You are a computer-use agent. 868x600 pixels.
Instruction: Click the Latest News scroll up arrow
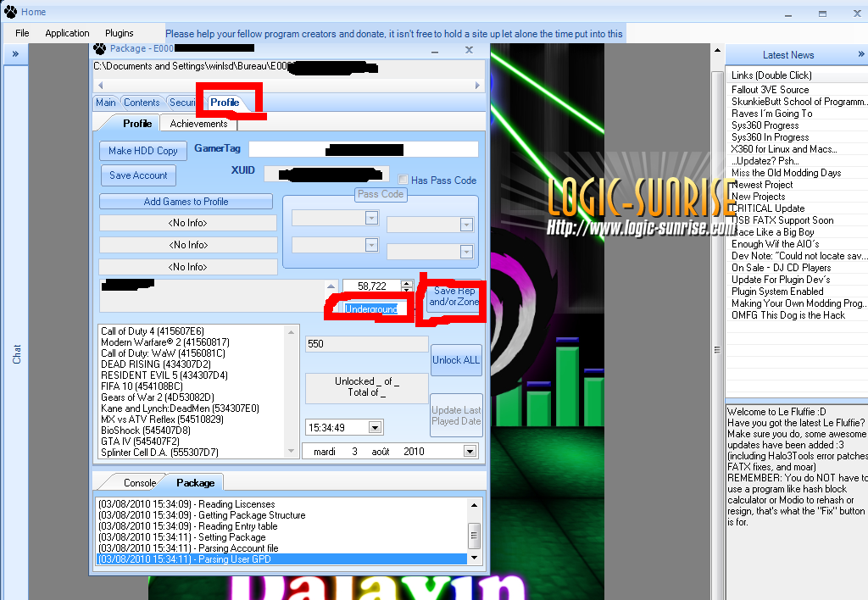click(x=717, y=50)
